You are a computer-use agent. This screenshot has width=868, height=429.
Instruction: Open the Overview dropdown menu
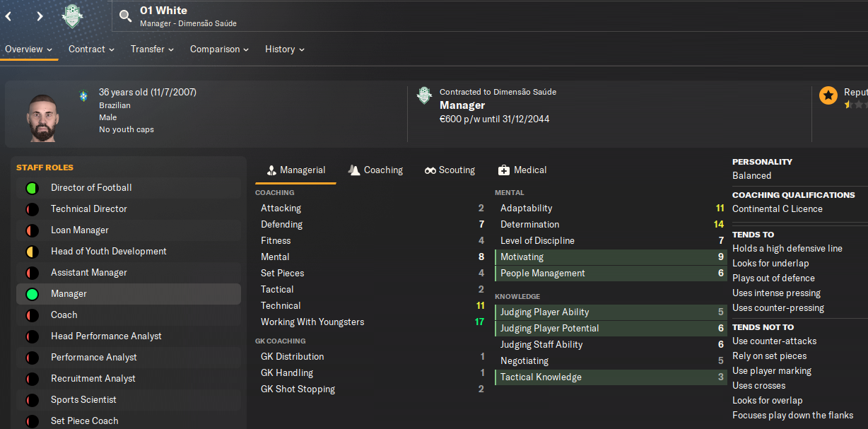29,49
